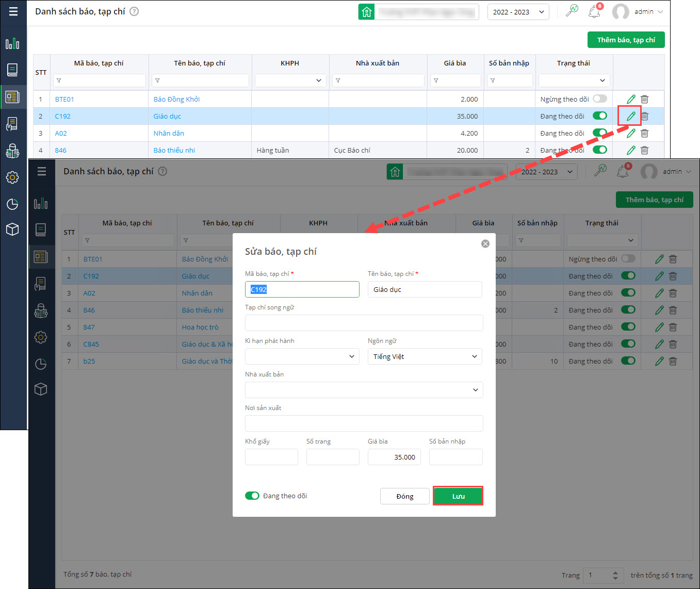Turn off the C192 status toggle in top window
The width and height of the screenshot is (700, 589).
(600, 116)
